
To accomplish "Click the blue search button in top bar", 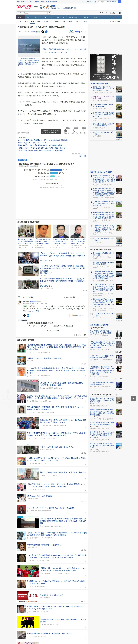I will 120,2.
